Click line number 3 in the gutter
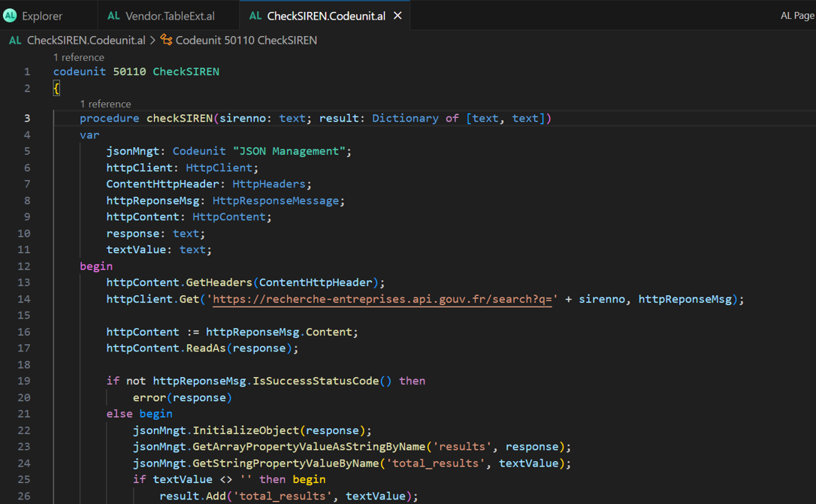This screenshot has height=504, width=816. (x=27, y=118)
